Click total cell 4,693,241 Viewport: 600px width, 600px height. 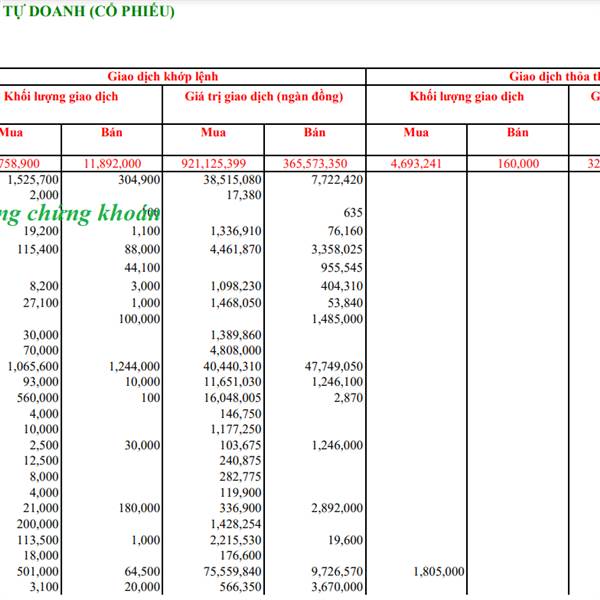click(x=416, y=164)
